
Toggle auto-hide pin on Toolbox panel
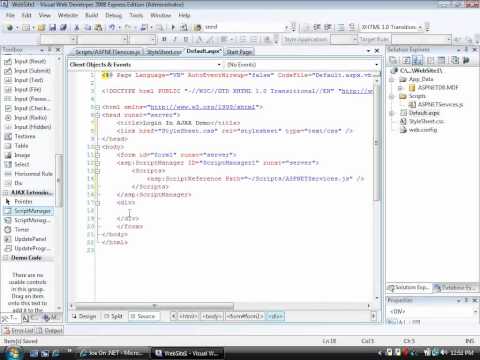[x=50, y=50]
